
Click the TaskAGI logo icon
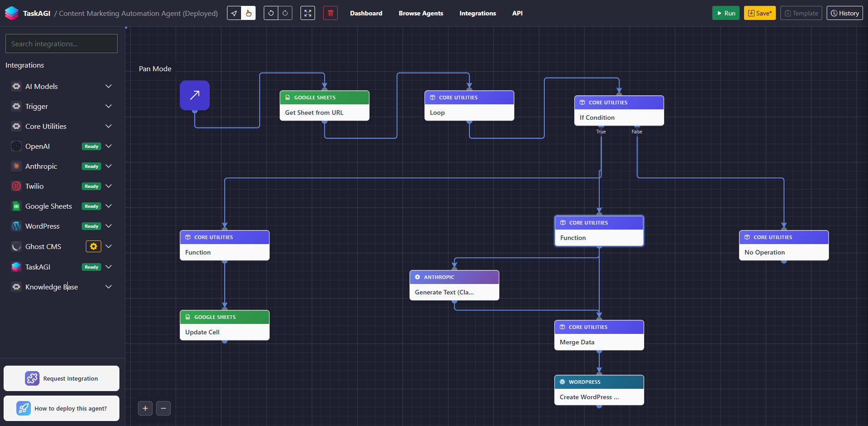tap(12, 13)
